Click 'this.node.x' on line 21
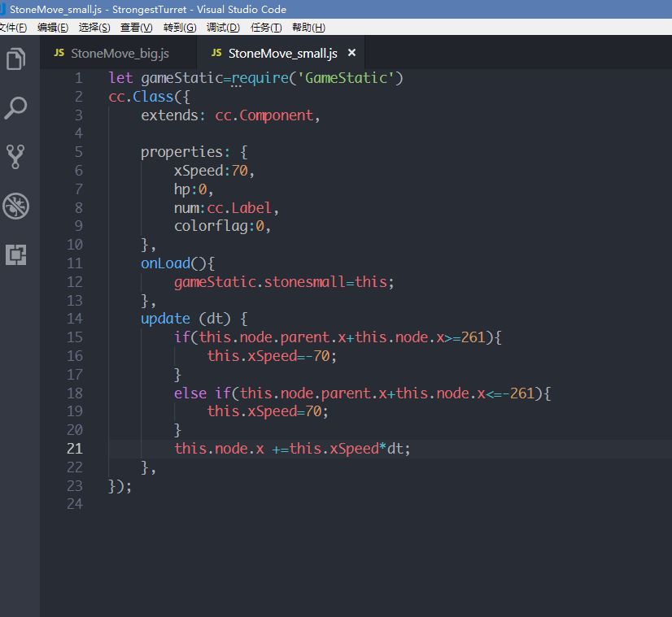 219,449
